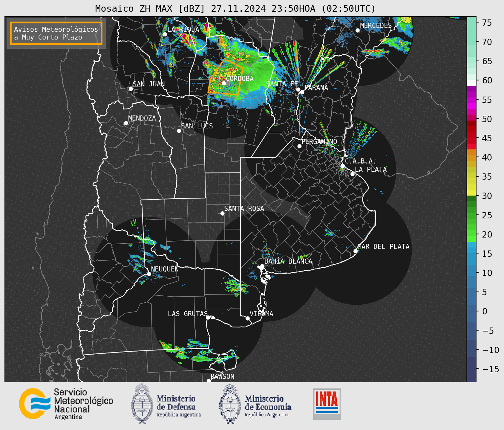Click the Viedma city marker dot
Image resolution: width=504 pixels, height=430 pixels.
[248, 318]
